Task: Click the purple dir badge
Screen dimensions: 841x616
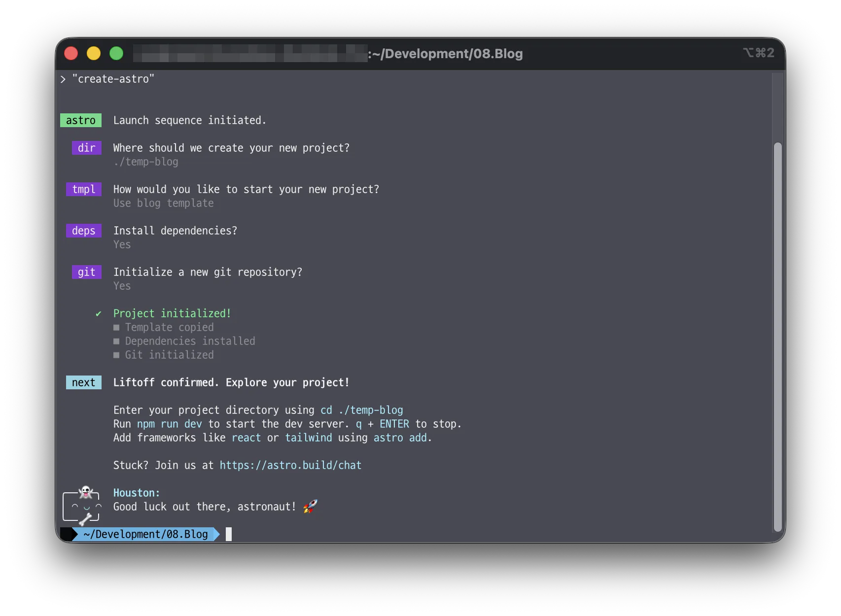Action: (87, 148)
